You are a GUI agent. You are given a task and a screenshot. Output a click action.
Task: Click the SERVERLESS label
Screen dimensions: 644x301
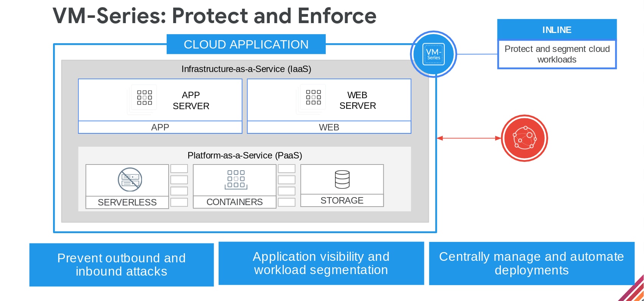[x=127, y=202]
